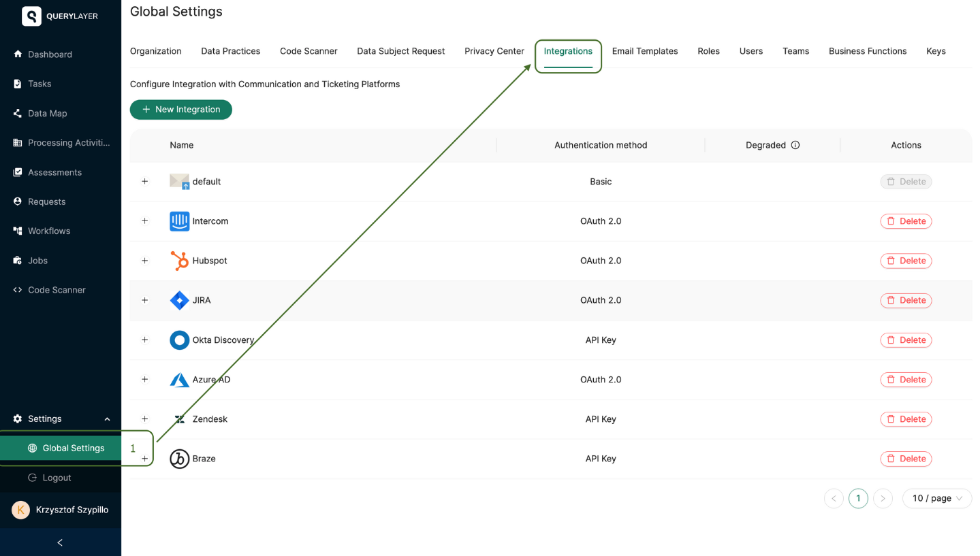Click the QueryLayer logo
This screenshot has height=556, width=980.
point(31,16)
